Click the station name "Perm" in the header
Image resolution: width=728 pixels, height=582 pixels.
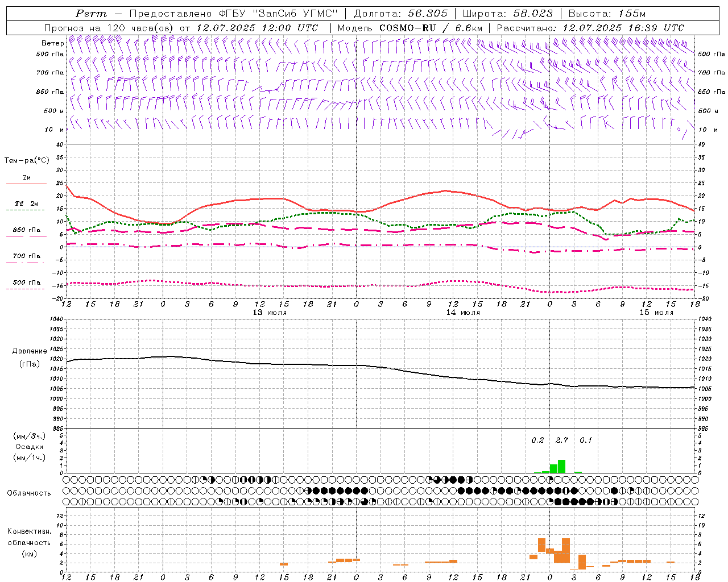pos(91,14)
